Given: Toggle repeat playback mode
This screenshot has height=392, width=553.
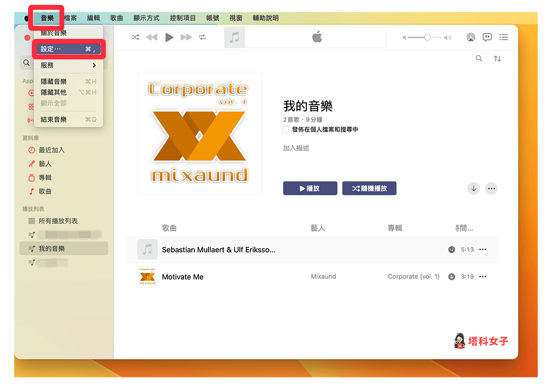Looking at the screenshot, I should tap(202, 37).
